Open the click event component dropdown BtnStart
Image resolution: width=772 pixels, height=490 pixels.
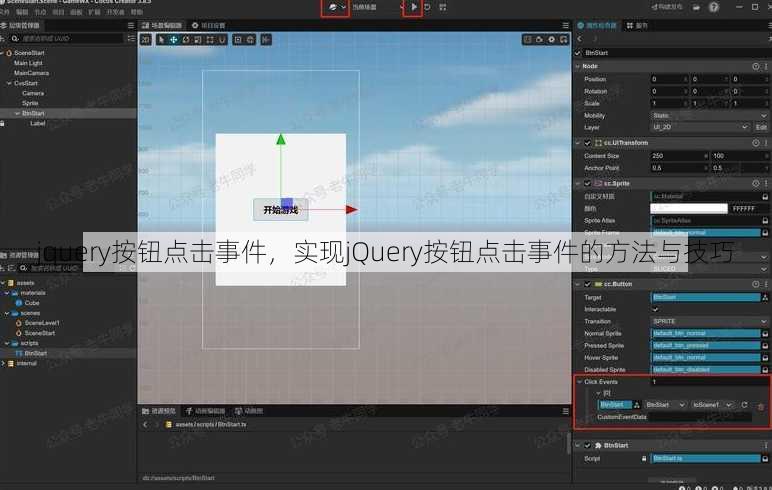tap(665, 405)
